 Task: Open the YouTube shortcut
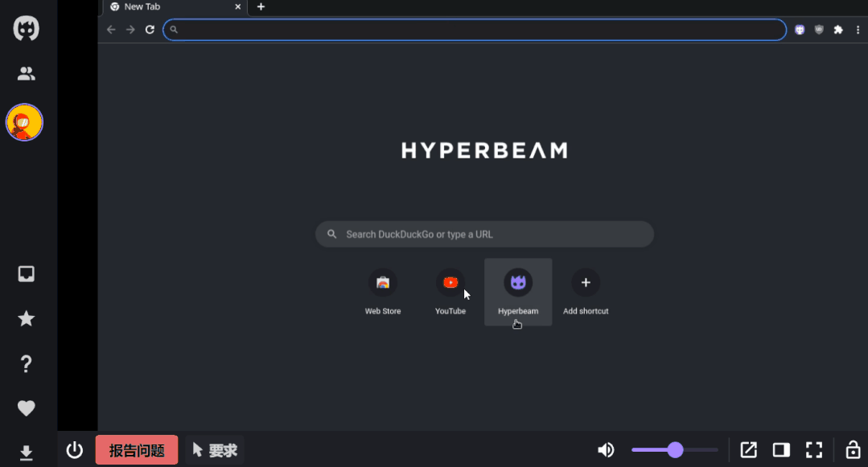pyautogui.click(x=450, y=292)
